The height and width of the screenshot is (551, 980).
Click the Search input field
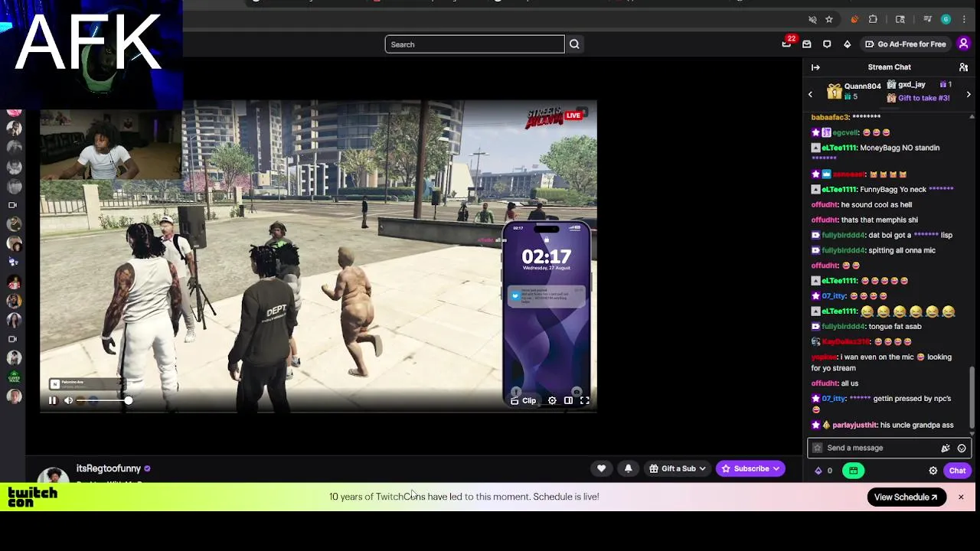[x=475, y=44]
